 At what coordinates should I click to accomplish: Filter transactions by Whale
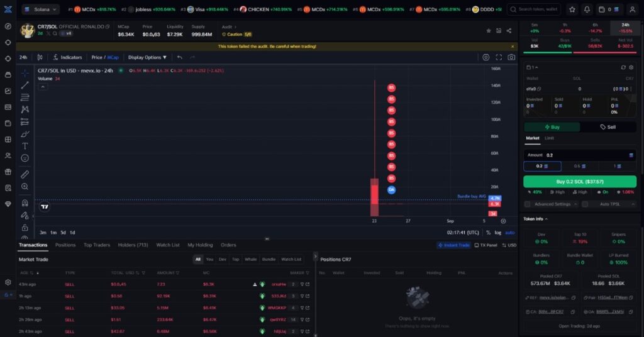coord(250,260)
